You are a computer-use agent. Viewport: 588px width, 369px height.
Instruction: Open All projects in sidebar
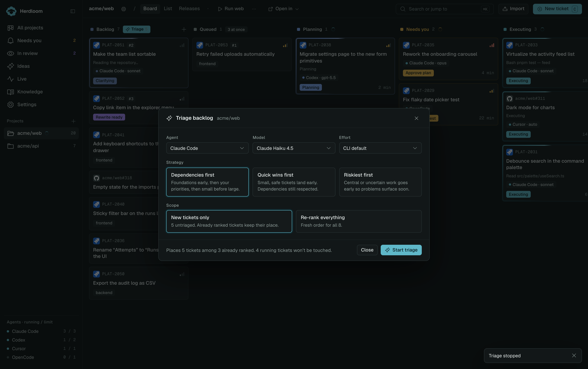[x=41, y=28]
